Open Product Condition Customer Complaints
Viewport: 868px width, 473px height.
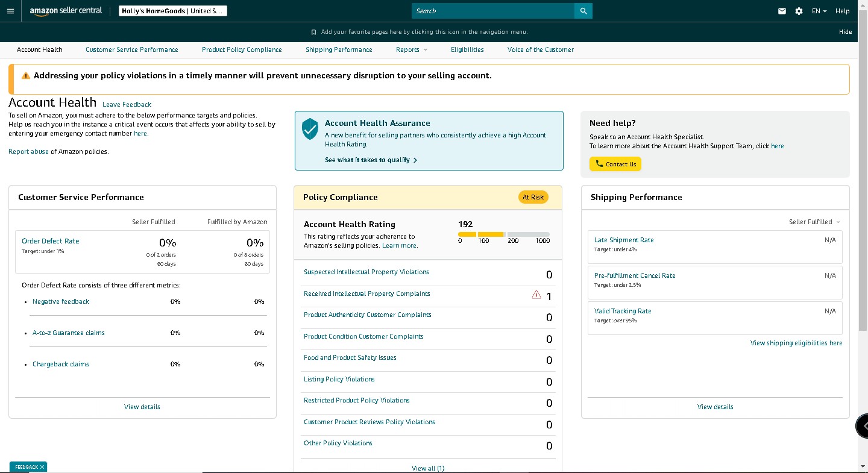tap(363, 336)
